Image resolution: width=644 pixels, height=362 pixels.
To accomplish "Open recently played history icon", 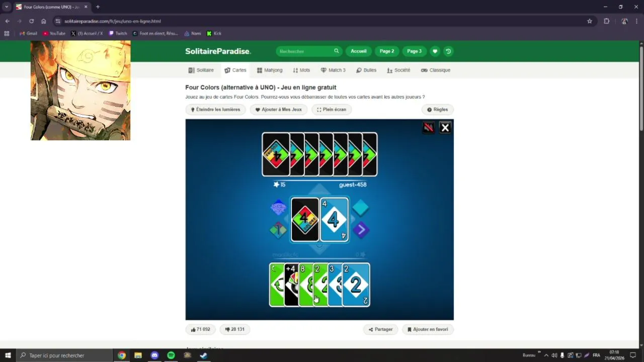I will [x=448, y=51].
